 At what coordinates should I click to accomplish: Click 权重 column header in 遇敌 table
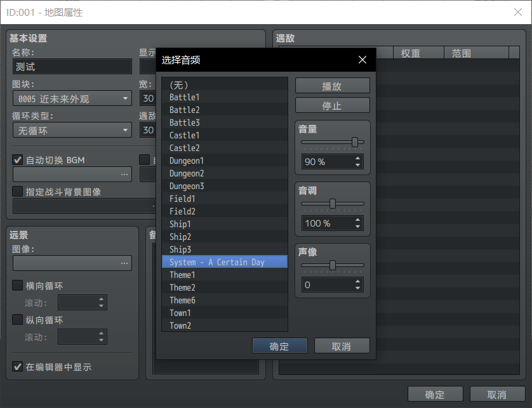click(418, 53)
